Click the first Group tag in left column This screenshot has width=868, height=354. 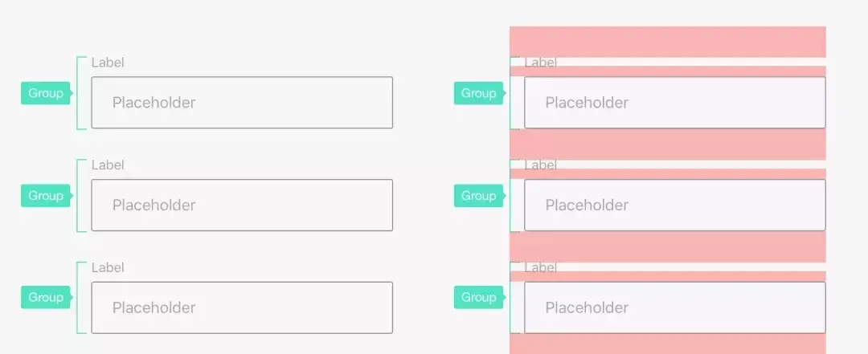click(x=46, y=93)
